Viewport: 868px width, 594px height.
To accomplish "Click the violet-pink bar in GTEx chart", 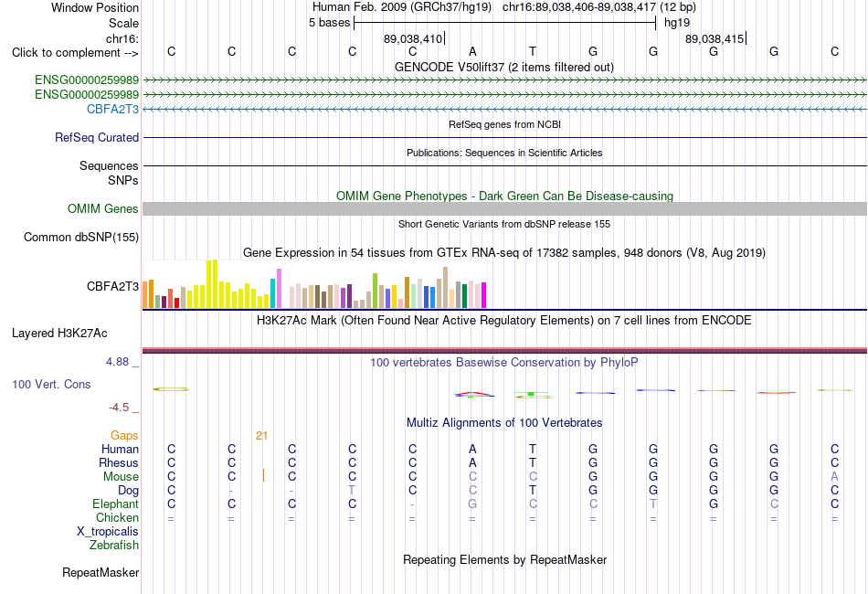I will tap(279, 289).
